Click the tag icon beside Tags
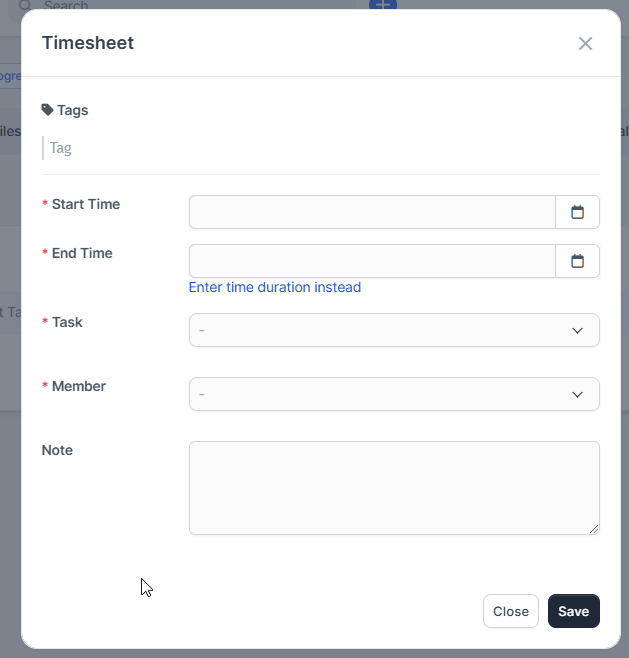Viewport: 629px width, 658px height. click(47, 110)
